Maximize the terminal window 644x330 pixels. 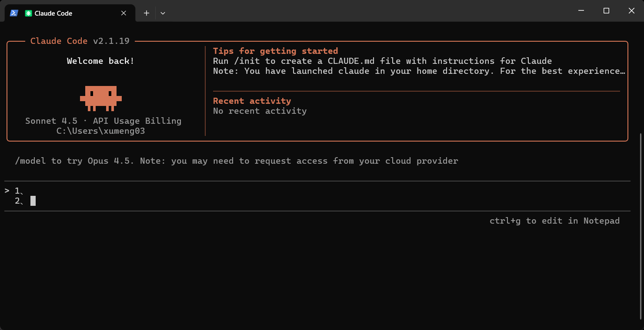606,11
